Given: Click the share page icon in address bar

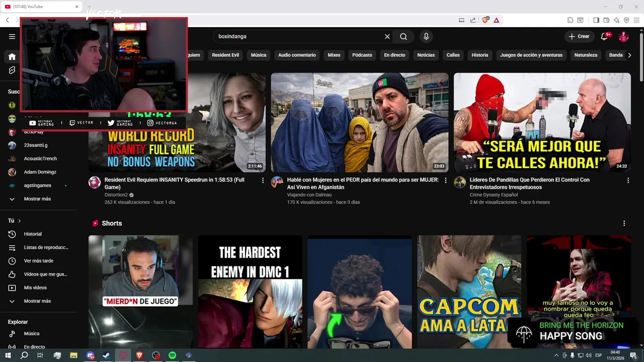Looking at the screenshot, I should (473, 20).
